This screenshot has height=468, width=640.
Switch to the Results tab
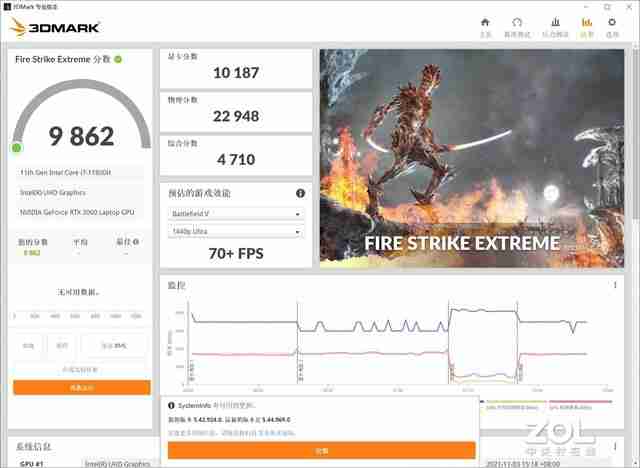(587, 26)
